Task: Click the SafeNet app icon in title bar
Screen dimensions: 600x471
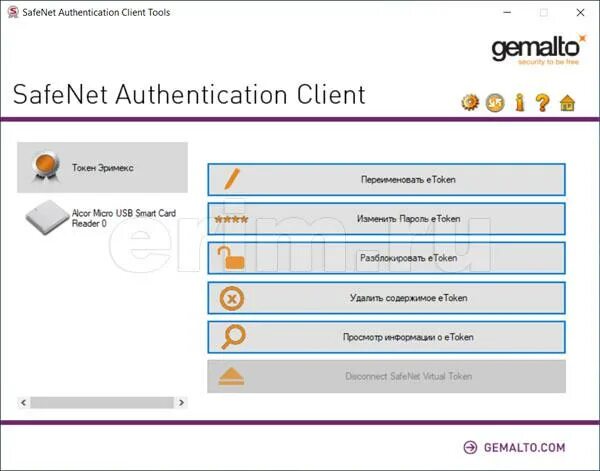Action: click(13, 12)
